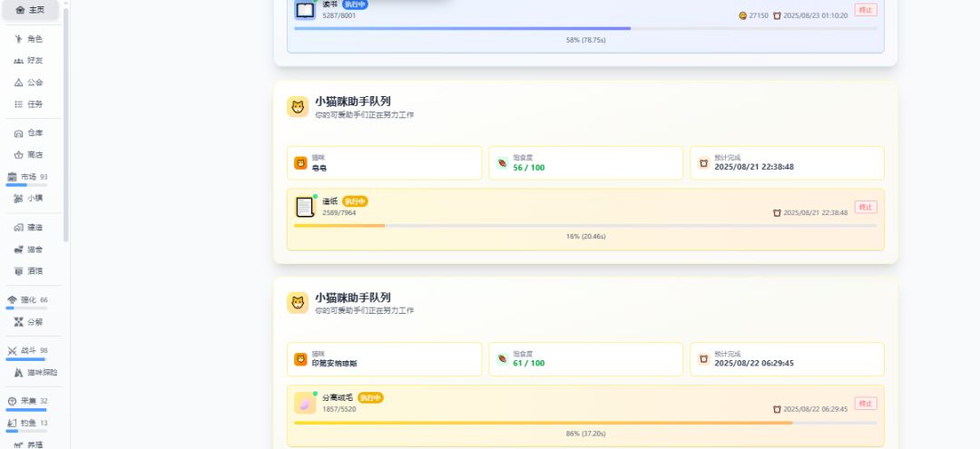Open the 任务 quests list icon

18,104
